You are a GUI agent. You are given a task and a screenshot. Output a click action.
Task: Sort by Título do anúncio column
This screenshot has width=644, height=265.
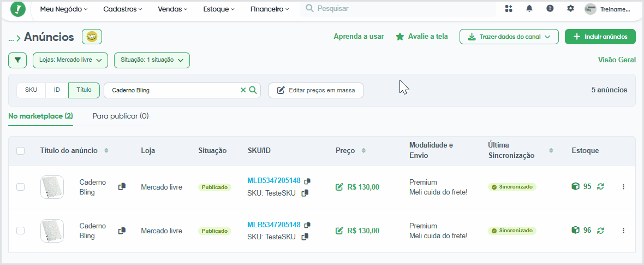point(106,151)
